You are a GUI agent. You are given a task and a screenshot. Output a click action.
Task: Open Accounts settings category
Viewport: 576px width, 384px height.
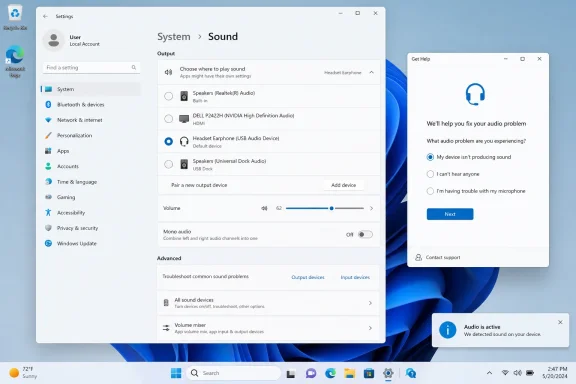click(90, 166)
